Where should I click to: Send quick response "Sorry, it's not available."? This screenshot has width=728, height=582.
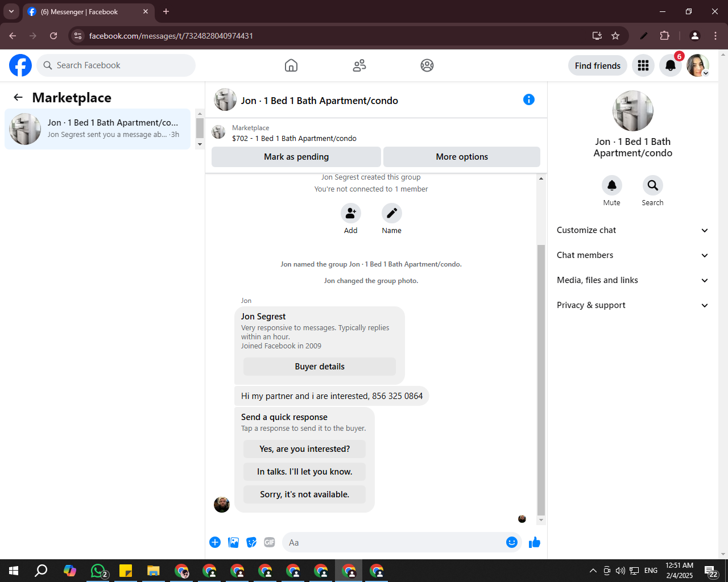point(305,494)
